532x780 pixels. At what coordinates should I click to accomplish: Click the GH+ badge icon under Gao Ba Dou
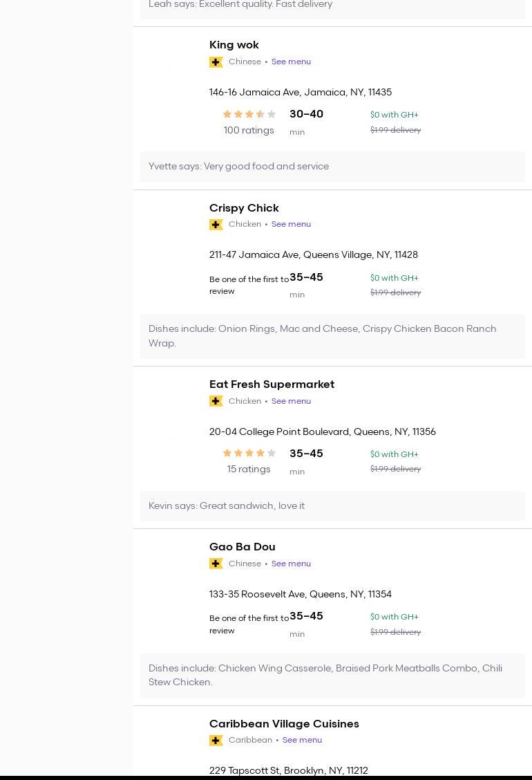pos(216,564)
